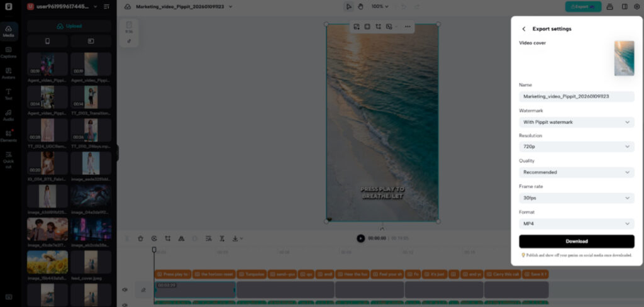This screenshot has height=307, width=644.
Task: Select the Text tool in sidebar
Action: tap(9, 94)
